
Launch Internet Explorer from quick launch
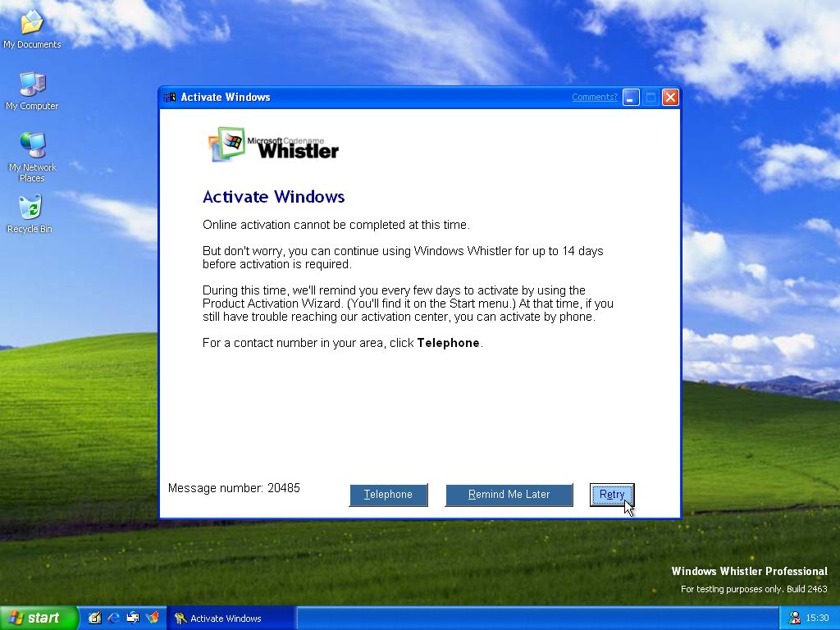pyautogui.click(x=114, y=618)
